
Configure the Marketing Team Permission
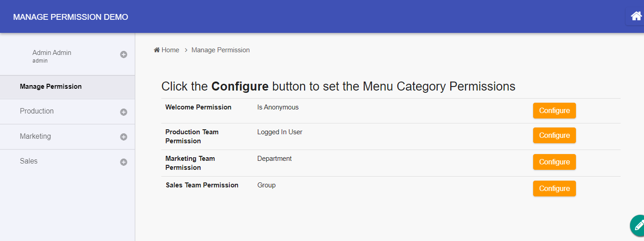[x=554, y=162]
